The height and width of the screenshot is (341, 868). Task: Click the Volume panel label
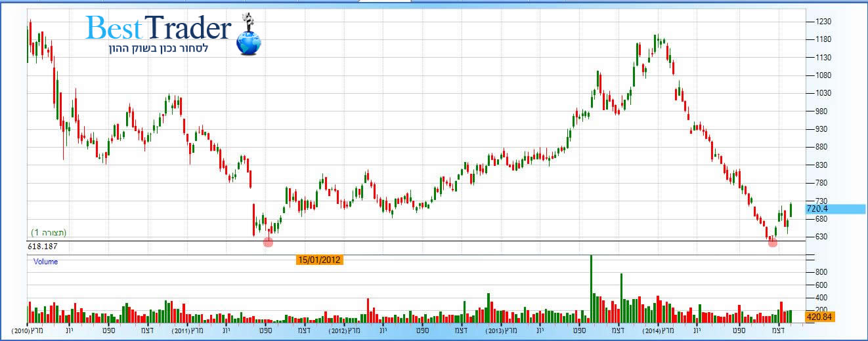click(x=46, y=262)
